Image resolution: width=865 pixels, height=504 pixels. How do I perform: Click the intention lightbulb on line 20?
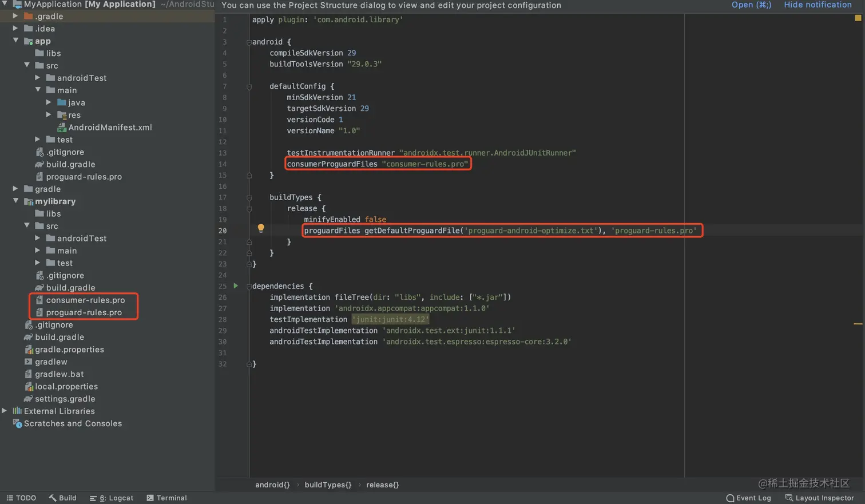(x=261, y=228)
